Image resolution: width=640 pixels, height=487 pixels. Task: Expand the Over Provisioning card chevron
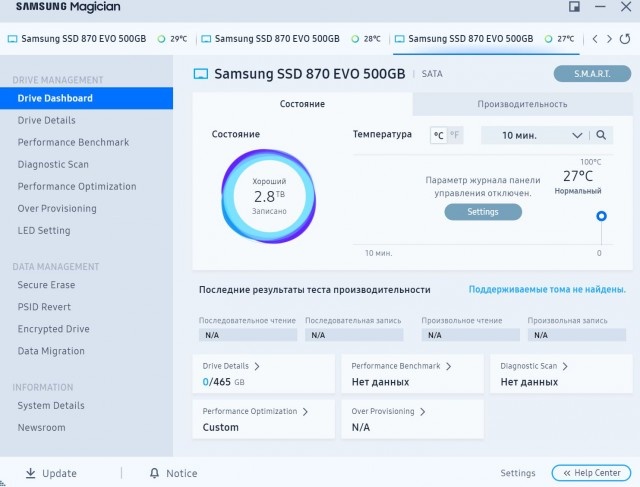(x=422, y=411)
